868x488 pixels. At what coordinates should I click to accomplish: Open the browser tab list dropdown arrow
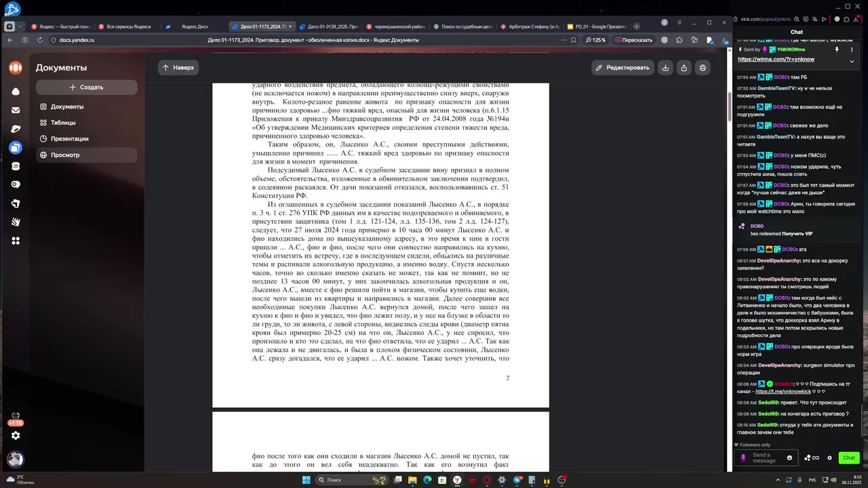coord(20,26)
